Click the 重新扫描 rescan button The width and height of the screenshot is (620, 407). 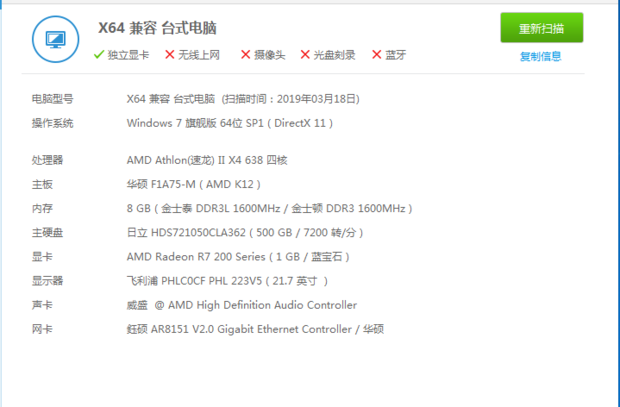pos(542,28)
